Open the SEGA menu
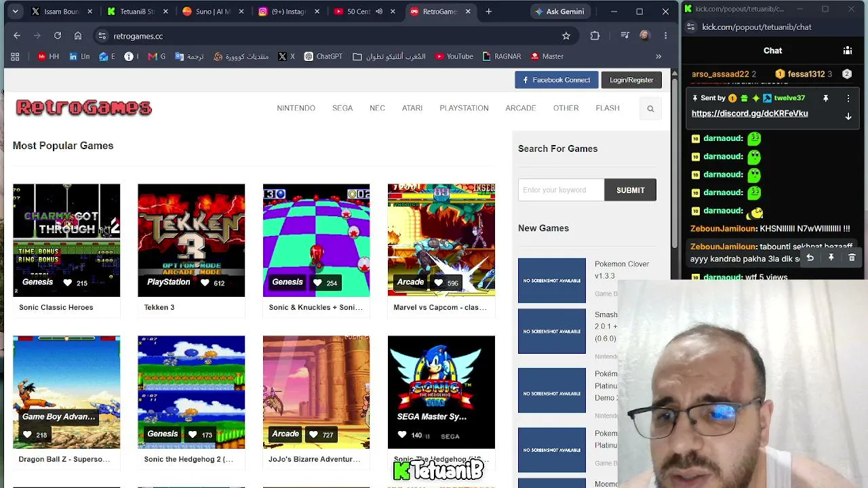This screenshot has height=488, width=868. (342, 108)
